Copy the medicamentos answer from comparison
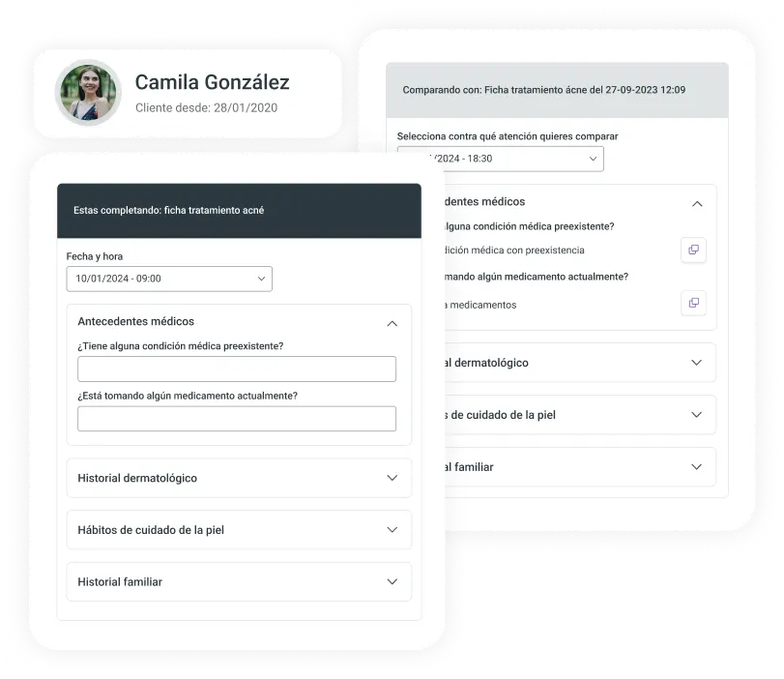 point(693,303)
